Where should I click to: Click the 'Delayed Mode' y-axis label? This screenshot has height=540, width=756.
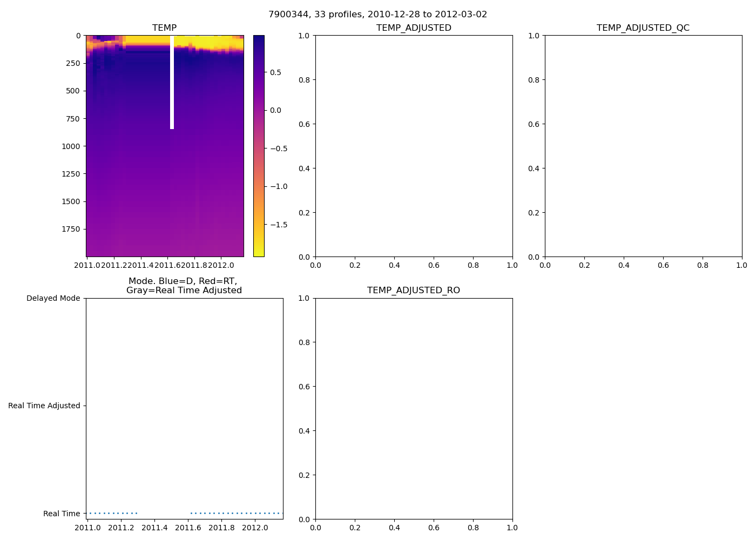pyautogui.click(x=53, y=299)
